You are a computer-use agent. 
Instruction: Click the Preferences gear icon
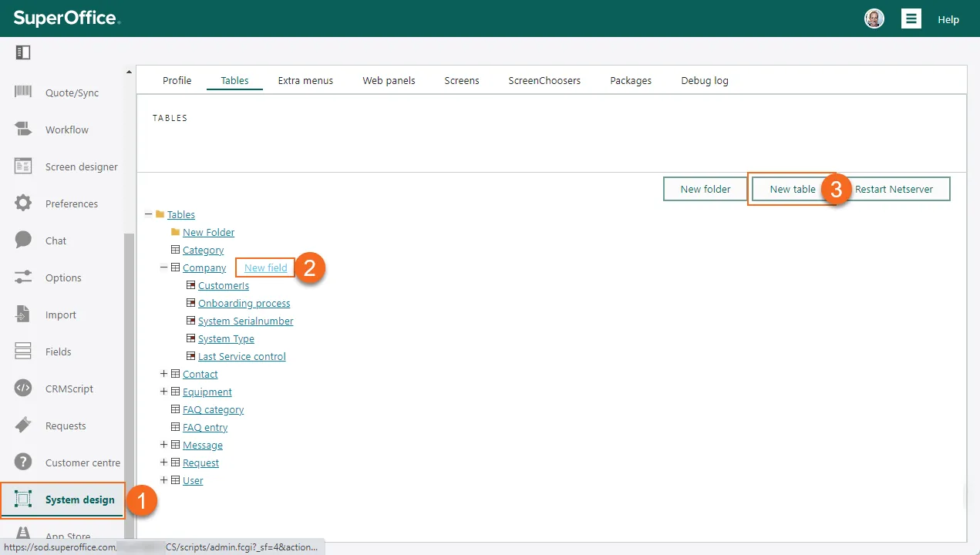coord(23,203)
